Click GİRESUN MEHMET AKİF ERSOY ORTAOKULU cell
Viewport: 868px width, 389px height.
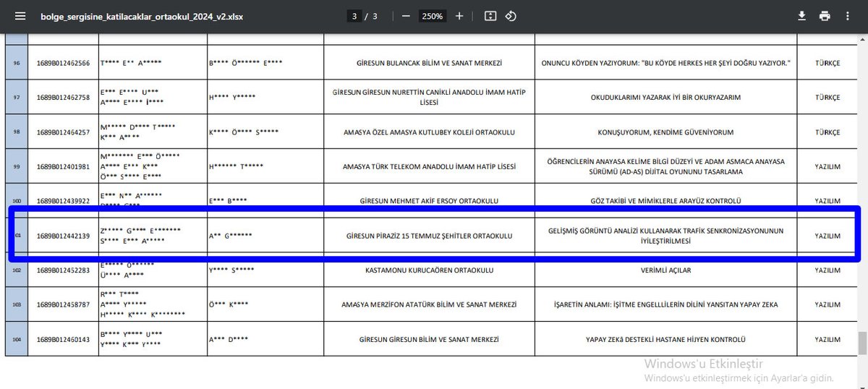(x=429, y=201)
